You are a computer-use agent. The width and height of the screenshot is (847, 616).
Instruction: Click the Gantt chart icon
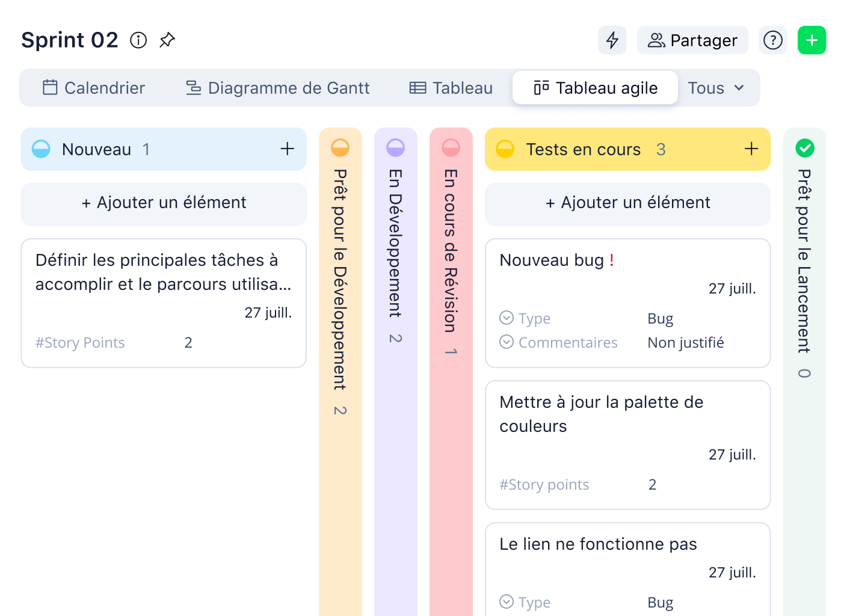click(194, 88)
